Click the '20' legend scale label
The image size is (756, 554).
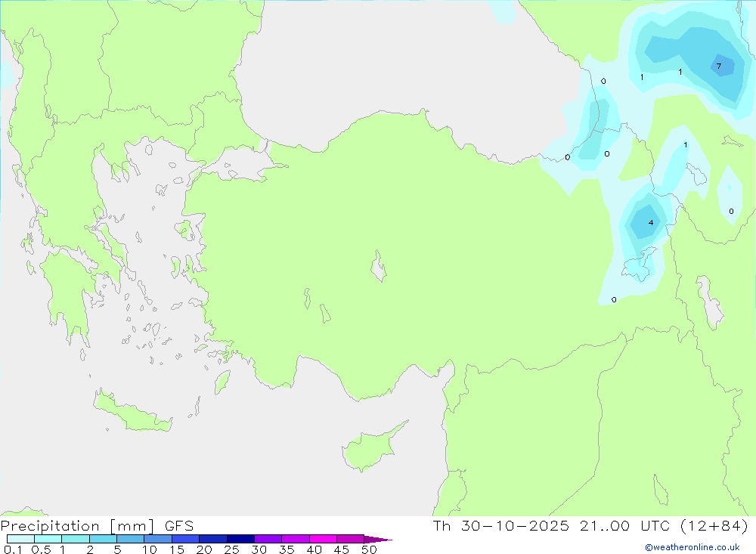(x=204, y=549)
